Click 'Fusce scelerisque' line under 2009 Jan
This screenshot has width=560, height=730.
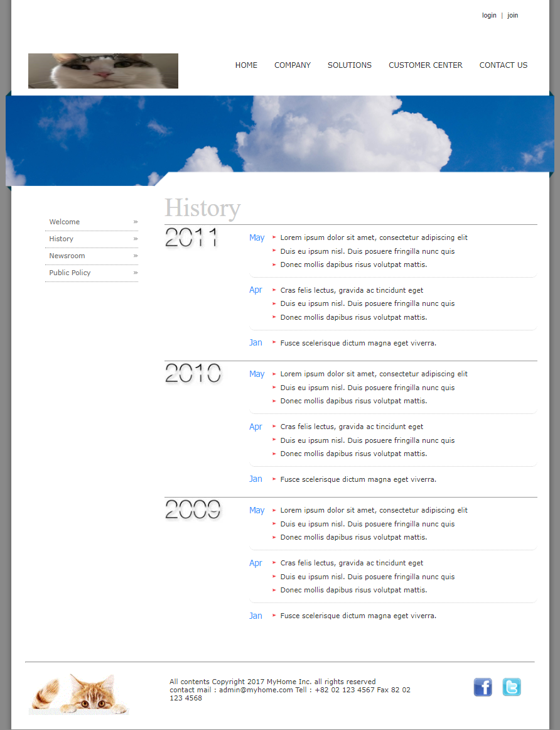pyautogui.click(x=358, y=616)
